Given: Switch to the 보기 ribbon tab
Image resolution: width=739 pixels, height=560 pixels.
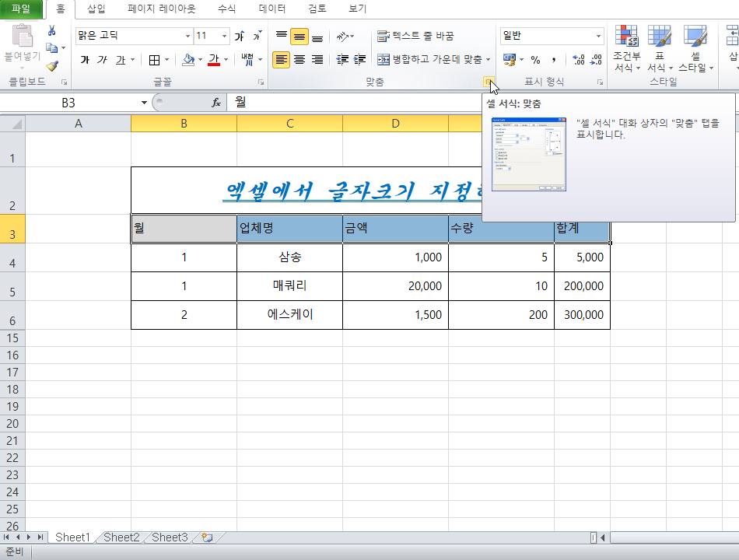Looking at the screenshot, I should click(357, 9).
